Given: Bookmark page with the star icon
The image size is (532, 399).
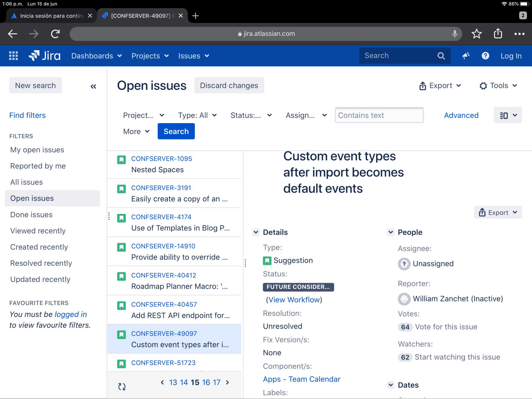Looking at the screenshot, I should (x=477, y=34).
